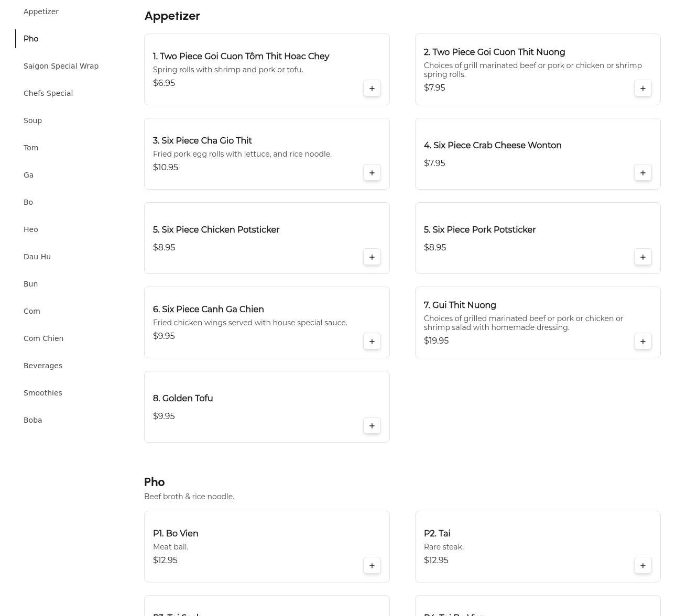Add Six Piece Cha Gio Thit to cart
Viewport: 676px width, 616px height.
pos(372,173)
